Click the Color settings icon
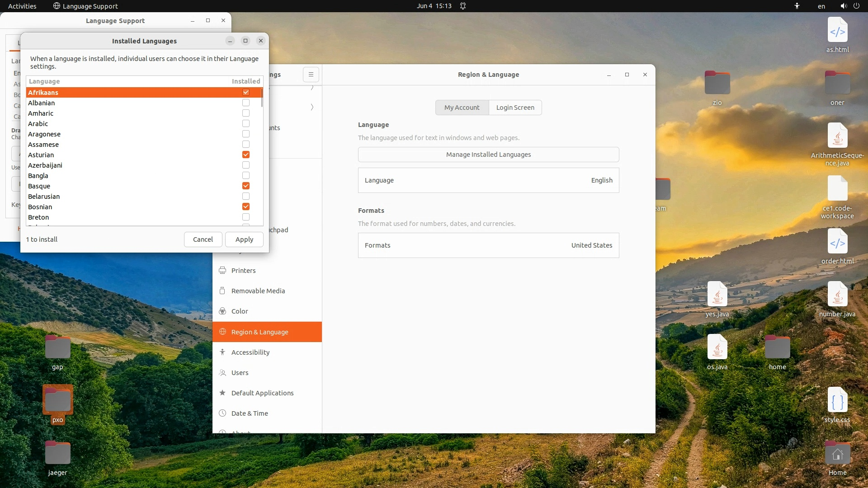This screenshot has height=488, width=868. click(x=222, y=311)
